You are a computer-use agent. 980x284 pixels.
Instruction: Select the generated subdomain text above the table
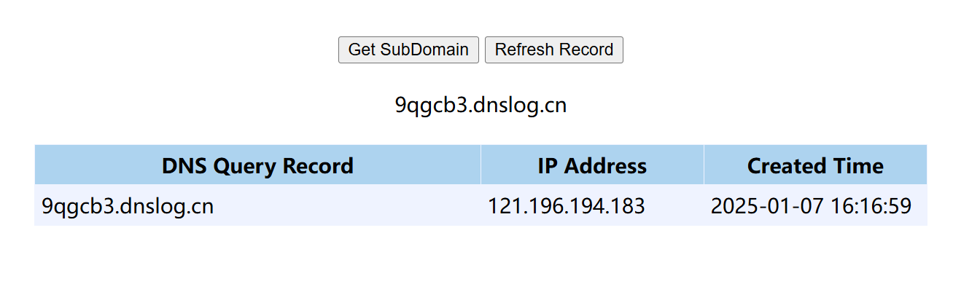pyautogui.click(x=481, y=106)
